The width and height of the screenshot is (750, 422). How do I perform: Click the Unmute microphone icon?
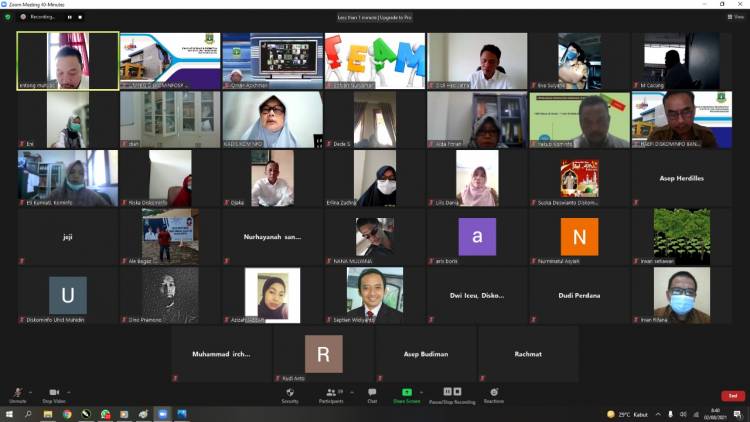[18, 393]
